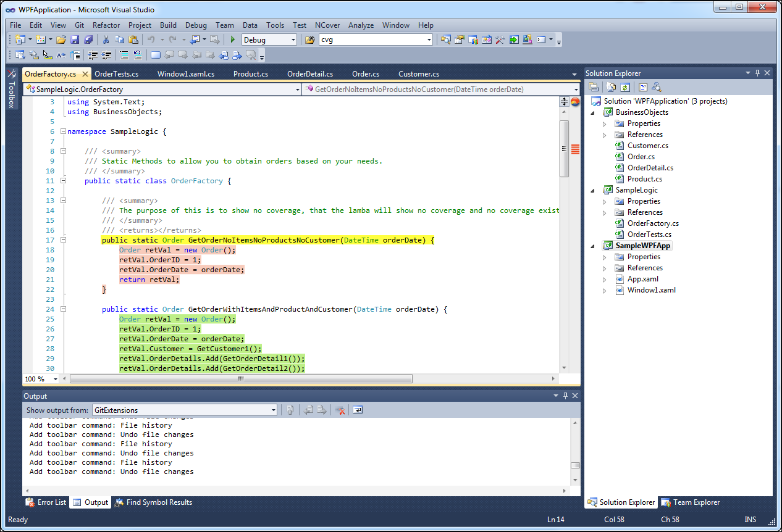Switch to the Team Explorer tab
The image size is (782, 532).
coord(690,502)
